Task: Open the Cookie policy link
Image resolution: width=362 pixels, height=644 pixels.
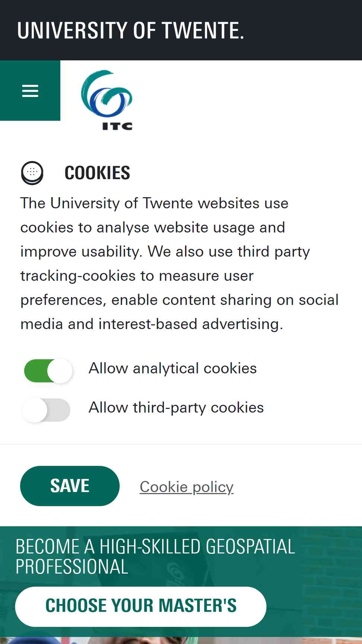Action: tap(187, 487)
